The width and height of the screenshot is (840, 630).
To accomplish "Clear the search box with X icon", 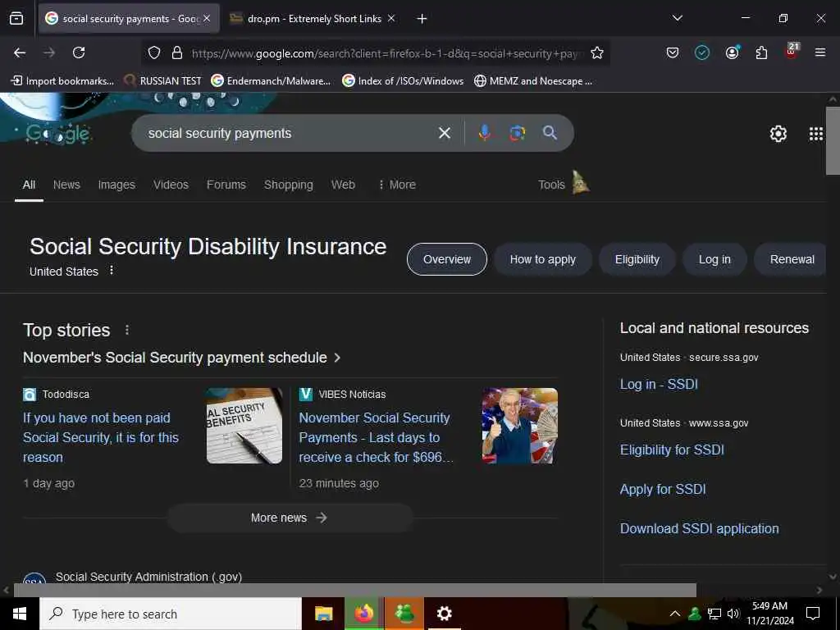I will point(445,133).
